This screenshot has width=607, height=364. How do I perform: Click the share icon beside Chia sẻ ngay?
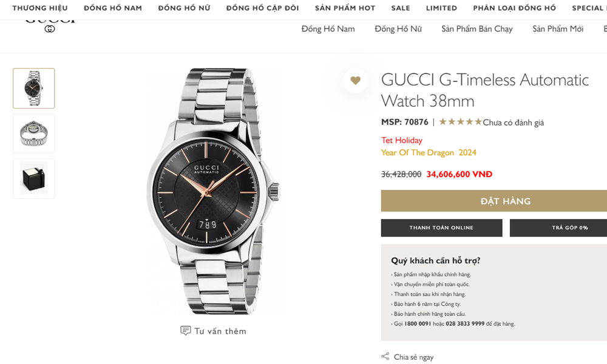(x=385, y=357)
